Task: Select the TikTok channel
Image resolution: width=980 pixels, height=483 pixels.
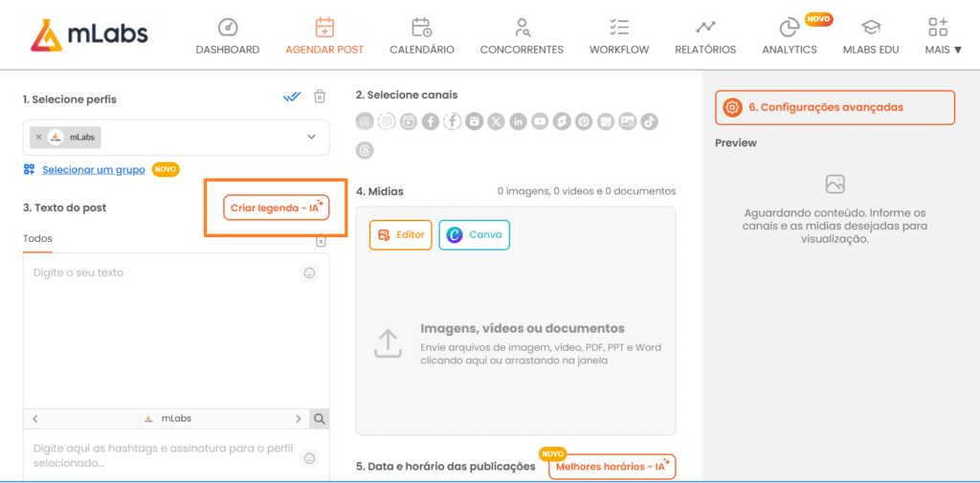Action: point(650,121)
